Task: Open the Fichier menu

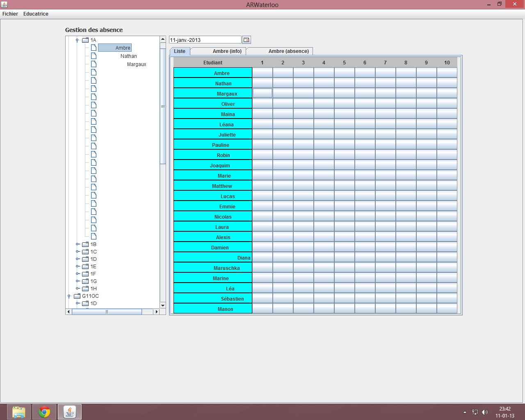Action: pyautogui.click(x=10, y=14)
